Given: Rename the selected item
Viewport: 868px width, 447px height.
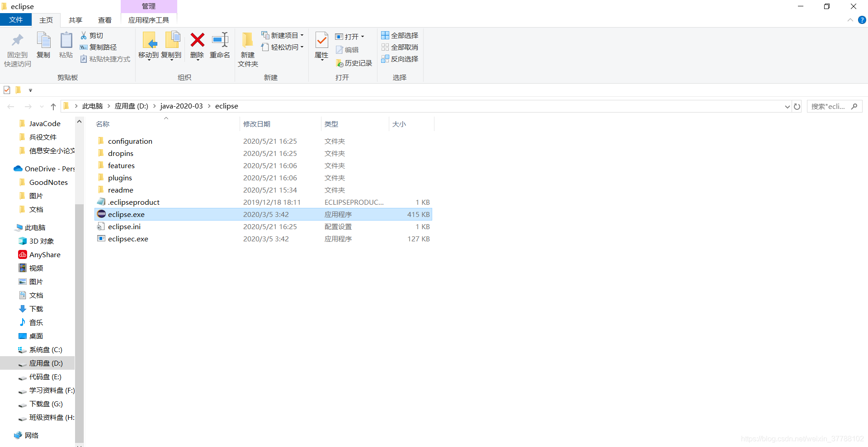Looking at the screenshot, I should 220,45.
